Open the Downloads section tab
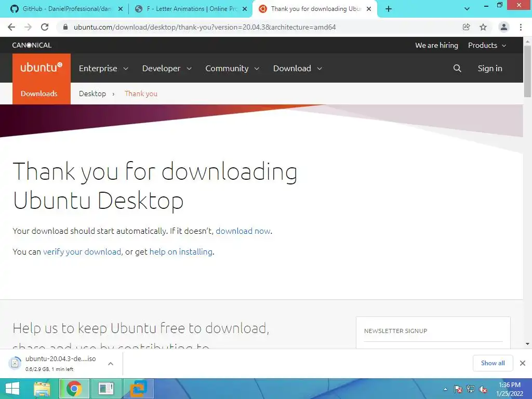Viewport: 532px width, 399px height. (x=39, y=94)
